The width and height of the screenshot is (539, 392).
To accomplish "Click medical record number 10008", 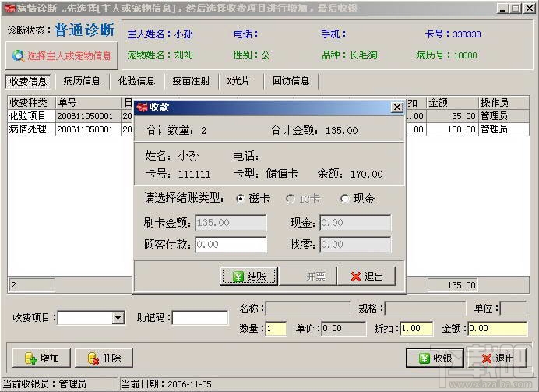I will [x=465, y=55].
